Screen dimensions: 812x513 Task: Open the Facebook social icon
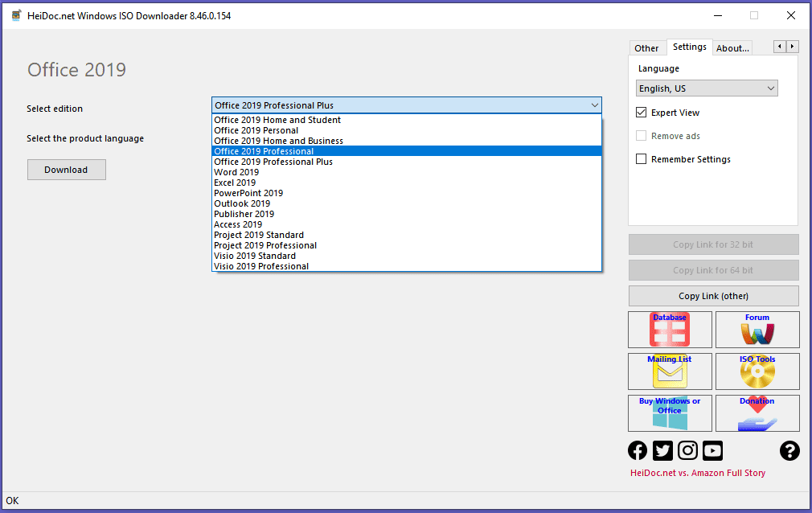click(638, 451)
